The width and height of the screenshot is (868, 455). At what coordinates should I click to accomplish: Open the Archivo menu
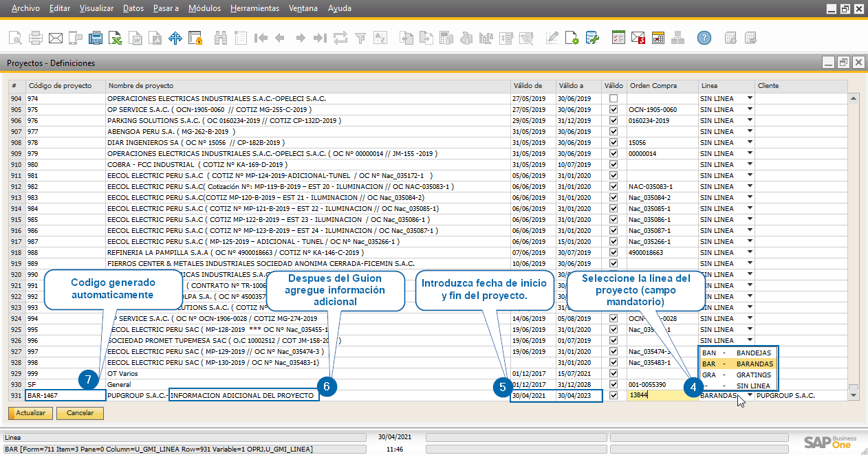pos(25,8)
